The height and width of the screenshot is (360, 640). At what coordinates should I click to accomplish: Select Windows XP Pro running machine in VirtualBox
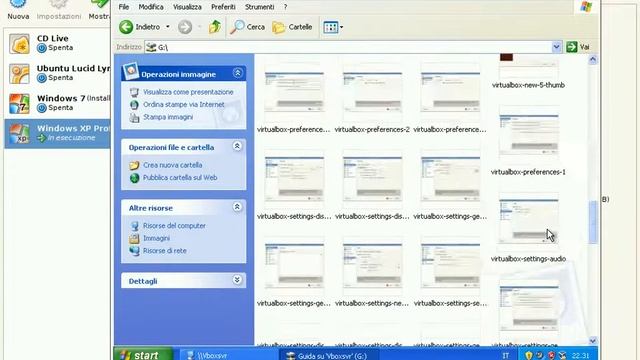[x=57, y=133]
